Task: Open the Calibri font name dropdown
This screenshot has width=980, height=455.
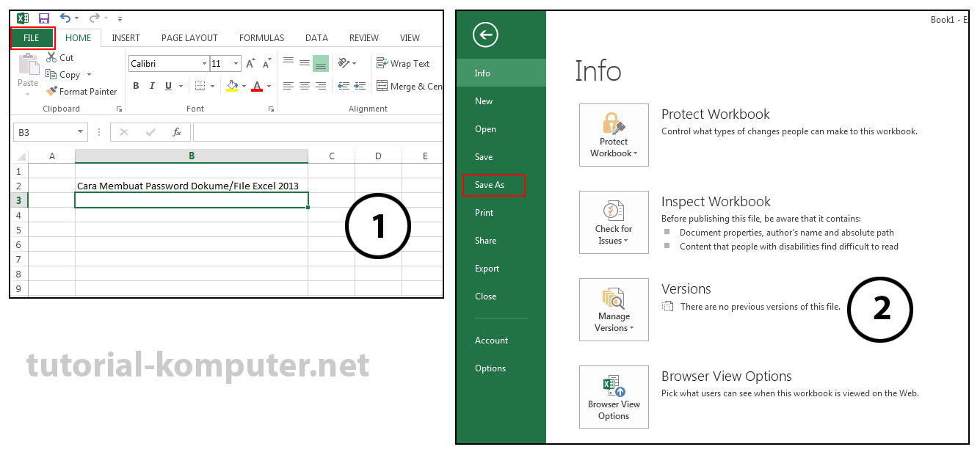Action: [x=205, y=64]
